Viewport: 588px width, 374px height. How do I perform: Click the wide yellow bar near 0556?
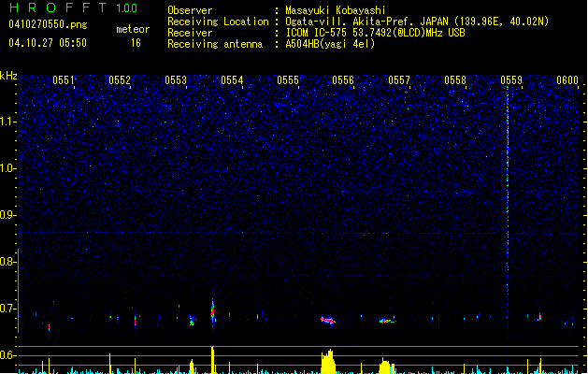click(x=328, y=362)
